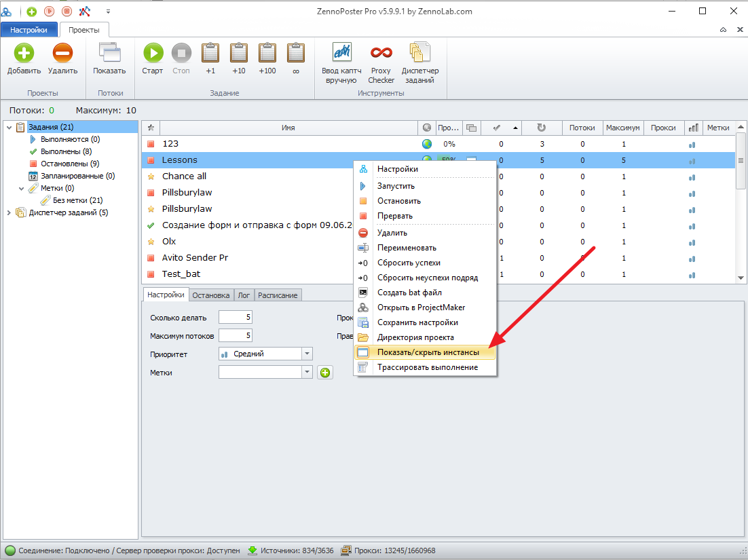Click the Показать threads icon

tap(109, 53)
